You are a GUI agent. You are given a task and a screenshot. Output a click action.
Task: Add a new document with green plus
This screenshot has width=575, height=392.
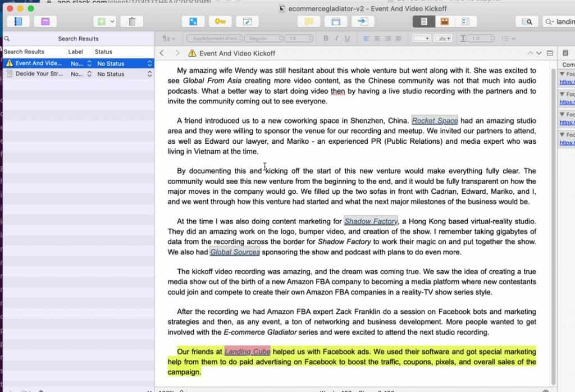[101, 22]
